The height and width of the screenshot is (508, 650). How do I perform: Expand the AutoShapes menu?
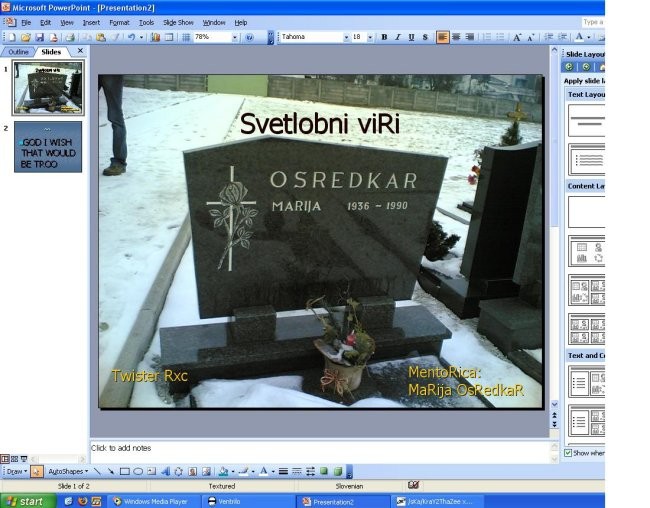tap(68, 472)
